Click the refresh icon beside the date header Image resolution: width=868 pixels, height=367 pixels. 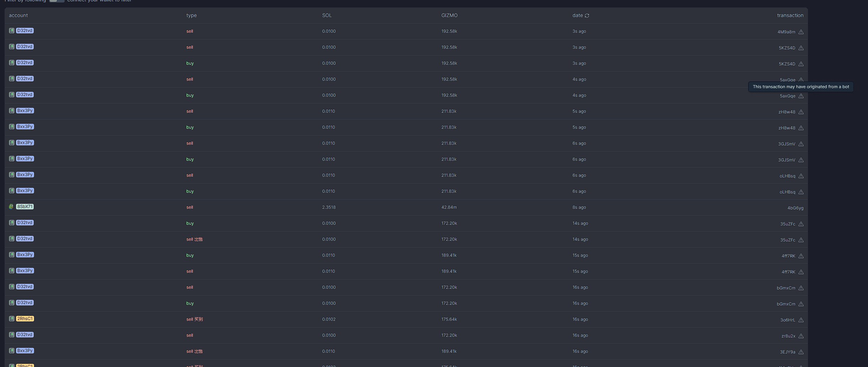click(x=587, y=16)
